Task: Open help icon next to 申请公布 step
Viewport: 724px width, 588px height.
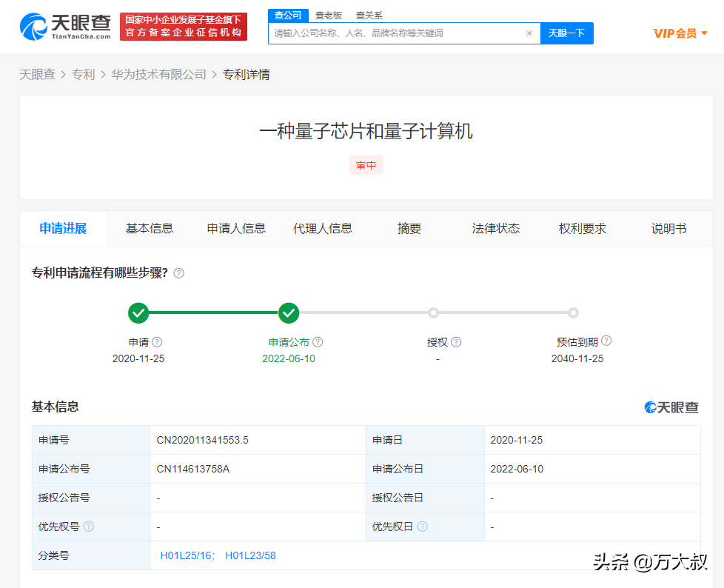Action: point(318,342)
